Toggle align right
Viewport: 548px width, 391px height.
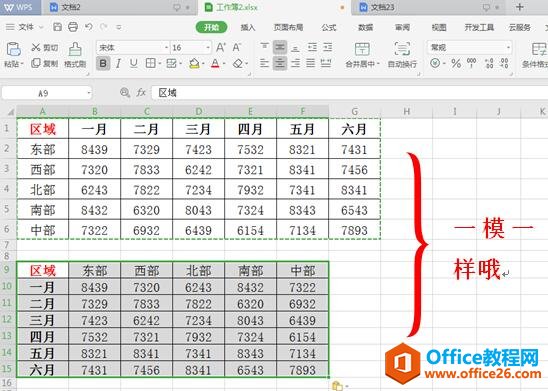(295, 63)
